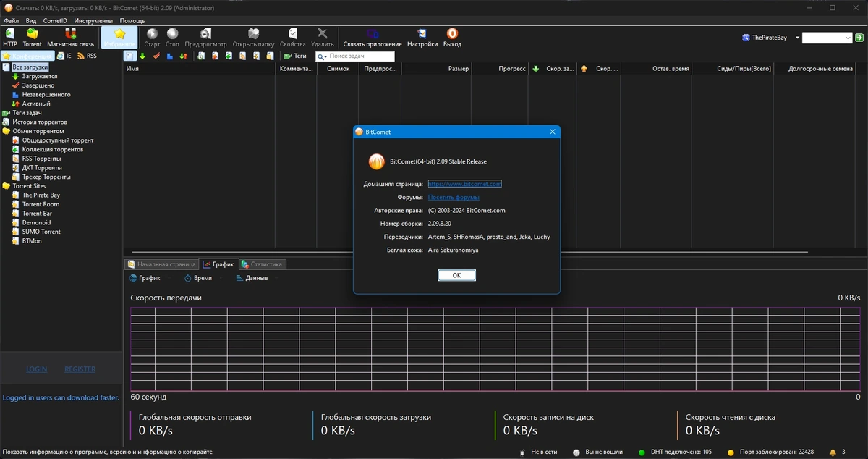Image resolution: width=868 pixels, height=459 pixels.
Task: Open the CometID menu
Action: [x=55, y=21]
